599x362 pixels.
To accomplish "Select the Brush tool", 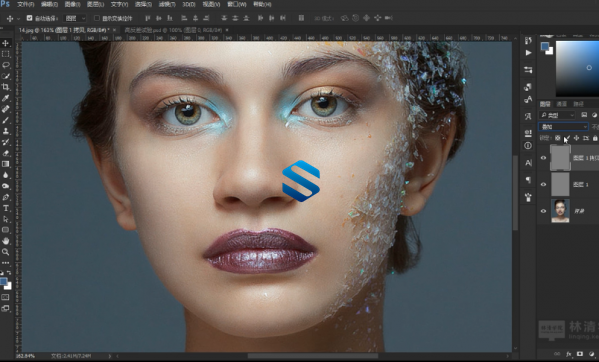I will coord(6,120).
